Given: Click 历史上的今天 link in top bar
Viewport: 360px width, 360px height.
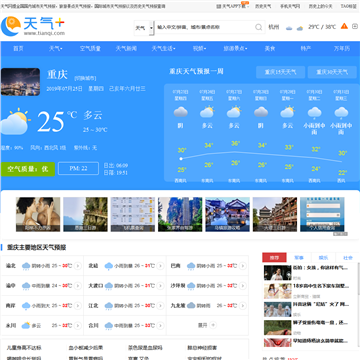Looking at the screenshot, I should [320, 6].
